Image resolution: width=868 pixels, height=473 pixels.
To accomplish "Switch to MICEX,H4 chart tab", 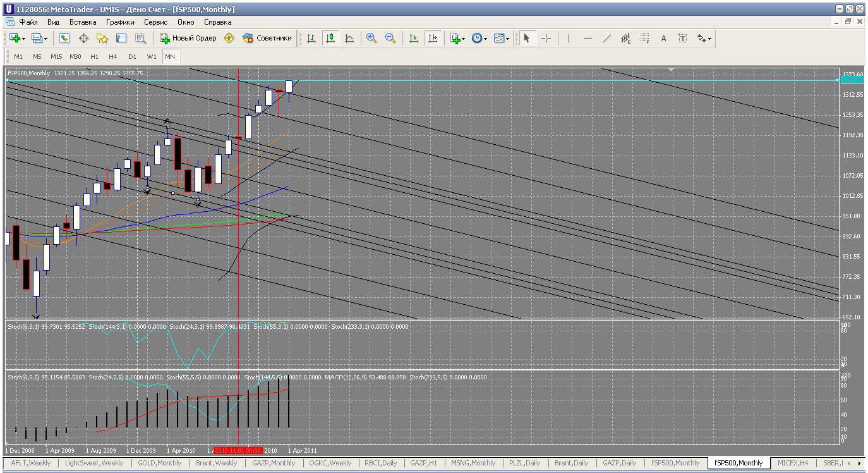I will pyautogui.click(x=793, y=463).
